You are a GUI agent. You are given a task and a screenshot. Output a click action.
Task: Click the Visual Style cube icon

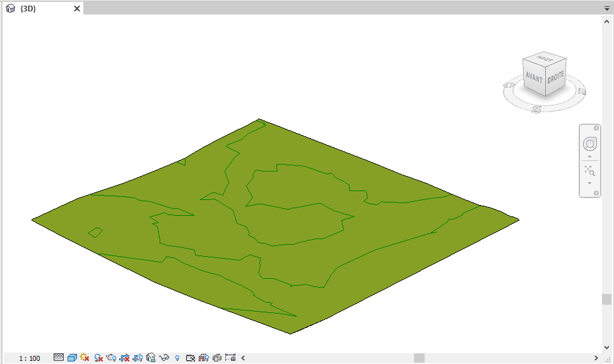coord(72,358)
